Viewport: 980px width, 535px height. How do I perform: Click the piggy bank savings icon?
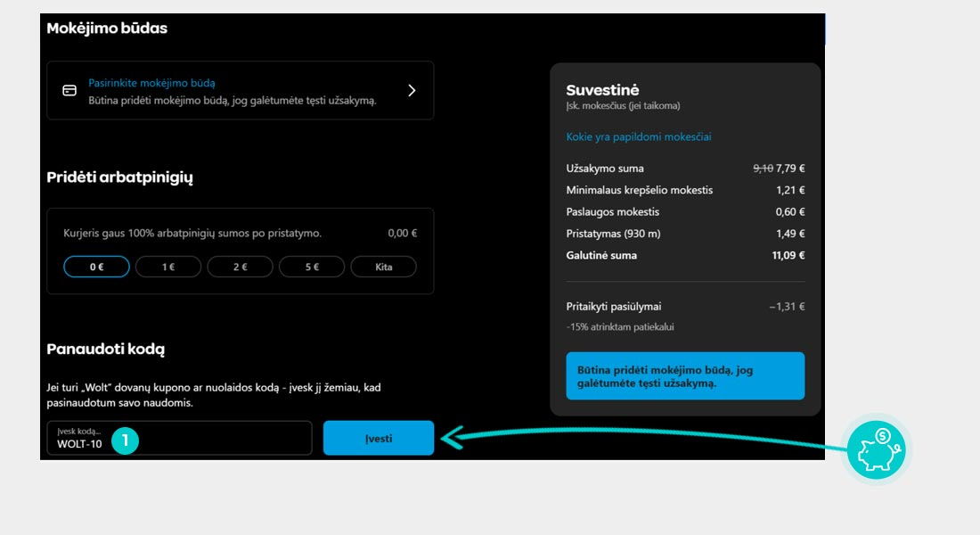pos(877,450)
